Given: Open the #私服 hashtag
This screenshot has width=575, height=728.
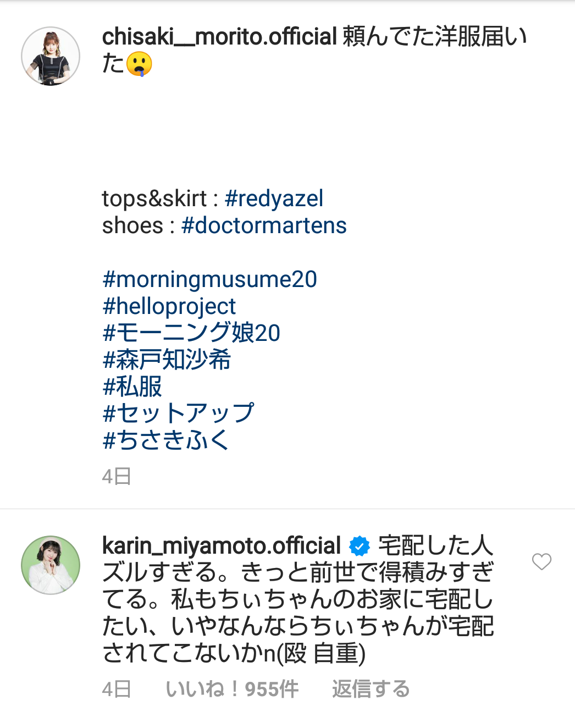Looking at the screenshot, I should pyautogui.click(x=132, y=387).
